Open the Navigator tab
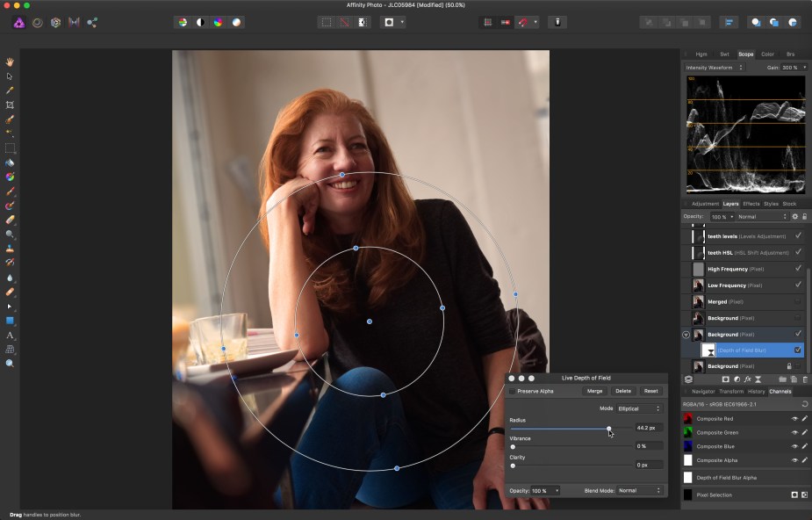812x520 pixels. (x=703, y=392)
